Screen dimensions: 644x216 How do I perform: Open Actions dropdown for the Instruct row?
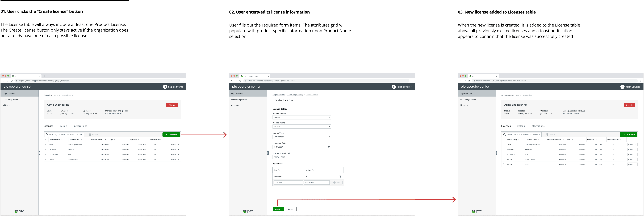tap(632, 164)
